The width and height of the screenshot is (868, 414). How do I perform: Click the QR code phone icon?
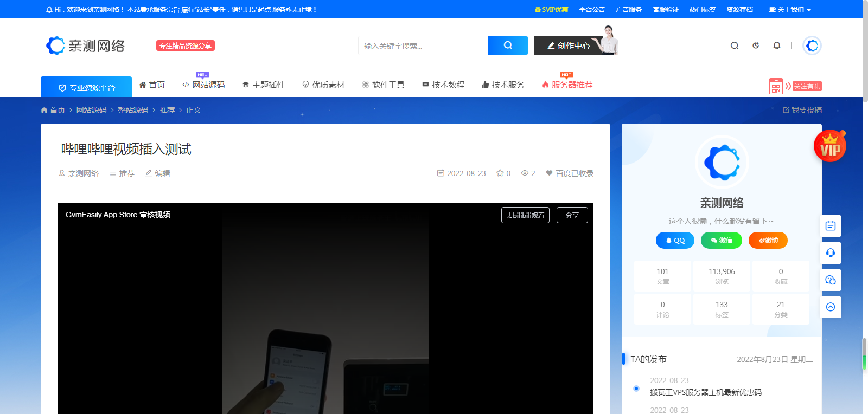pos(776,86)
